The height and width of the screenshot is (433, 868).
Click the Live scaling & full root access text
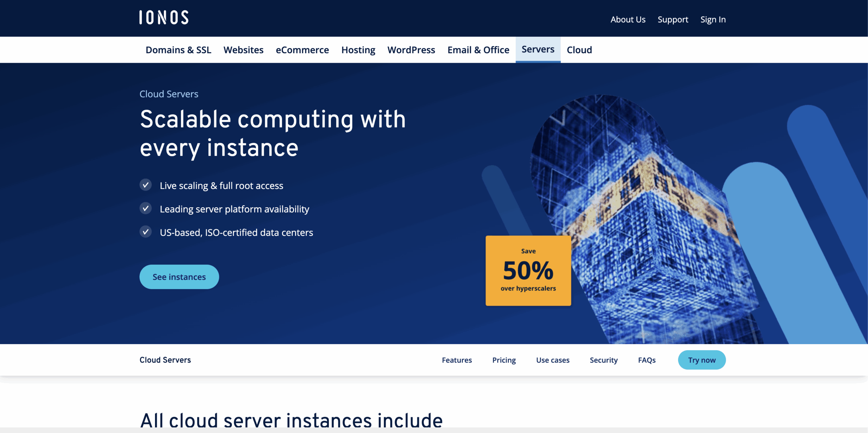point(221,186)
